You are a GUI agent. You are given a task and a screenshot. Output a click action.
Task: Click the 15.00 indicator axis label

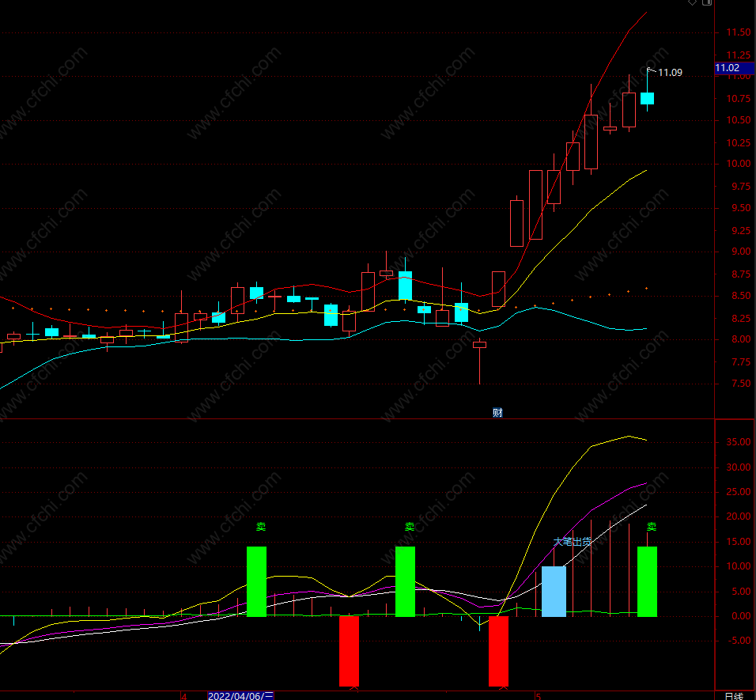738,542
